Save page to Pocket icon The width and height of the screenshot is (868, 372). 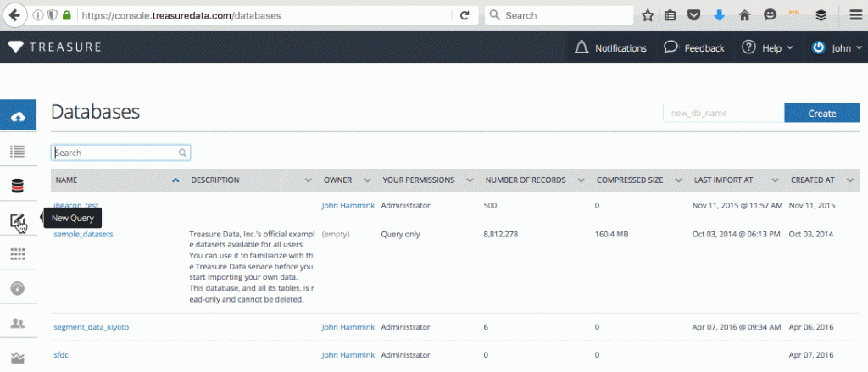click(x=694, y=15)
